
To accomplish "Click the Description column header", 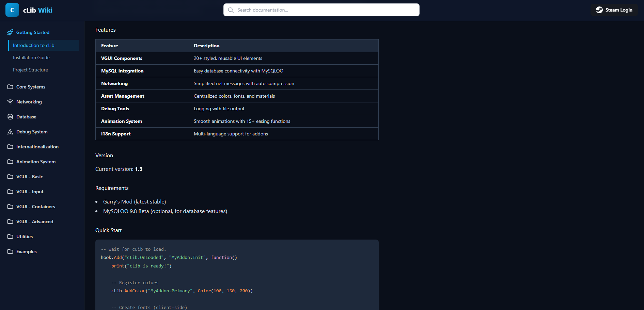I will (283, 46).
